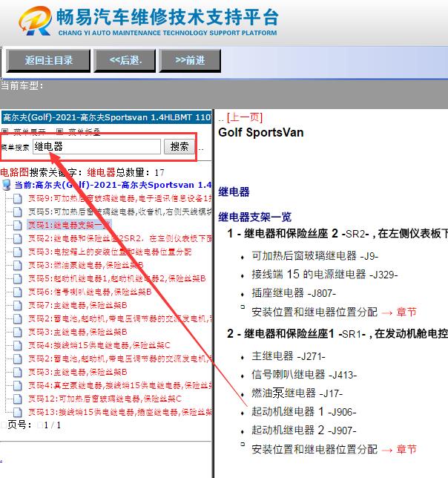Click the 继电器支架一览 section heading

[x=255, y=217]
